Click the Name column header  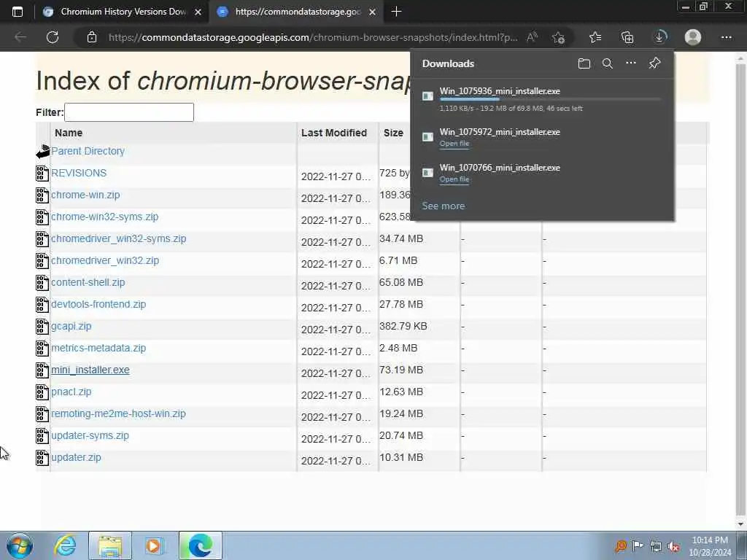pyautogui.click(x=69, y=133)
